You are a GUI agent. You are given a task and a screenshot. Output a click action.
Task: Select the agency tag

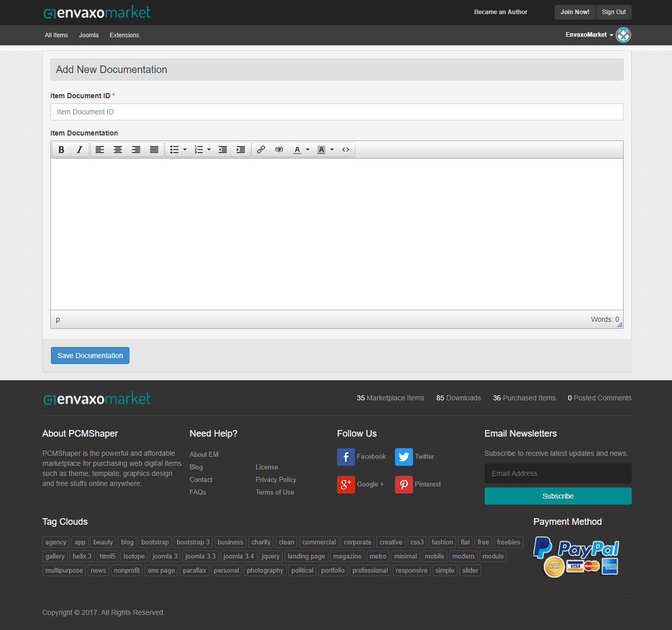point(56,542)
